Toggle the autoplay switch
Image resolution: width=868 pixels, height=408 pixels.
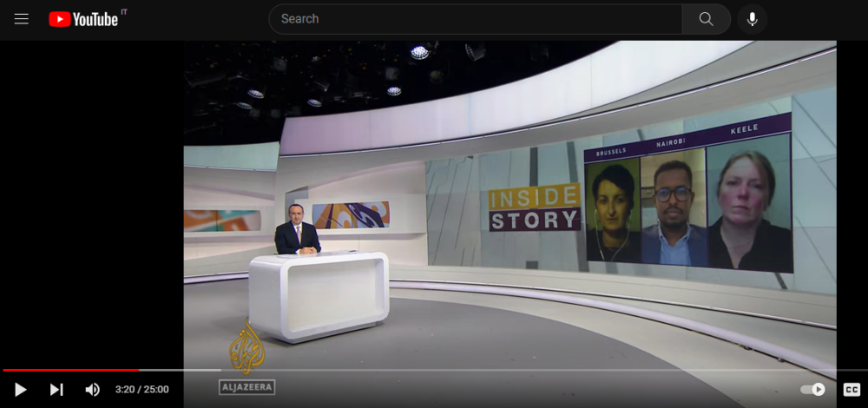(812, 390)
